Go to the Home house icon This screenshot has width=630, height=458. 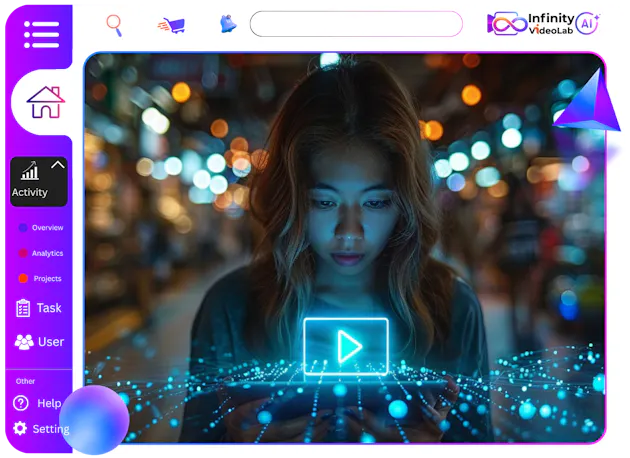(45, 102)
